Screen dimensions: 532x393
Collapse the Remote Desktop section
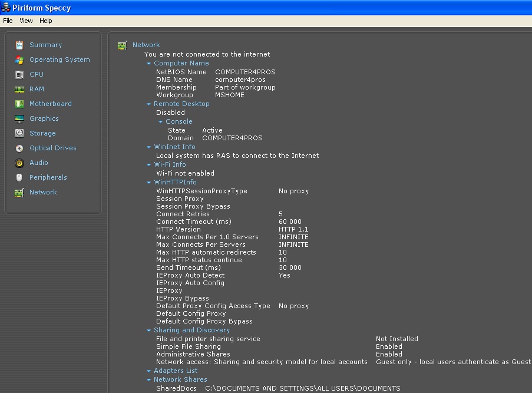(148, 104)
